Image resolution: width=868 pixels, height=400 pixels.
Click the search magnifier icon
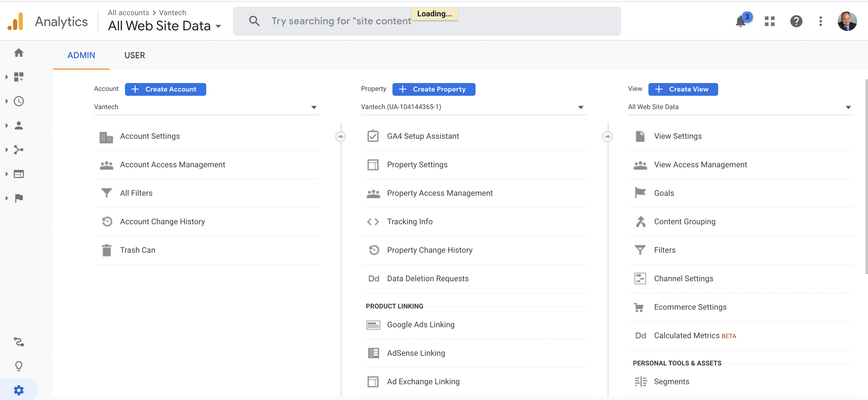pyautogui.click(x=254, y=21)
